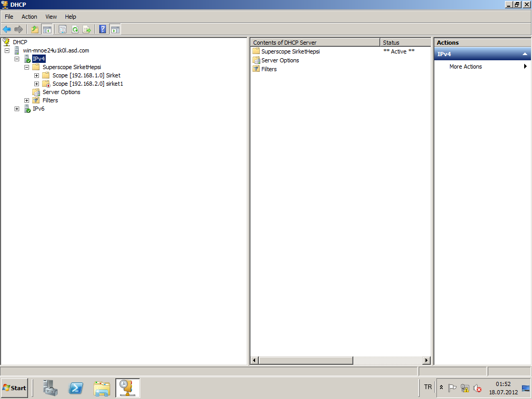This screenshot has width=532, height=399.
Task: Open Windows PowerShell from the taskbar
Action: [x=76, y=388]
